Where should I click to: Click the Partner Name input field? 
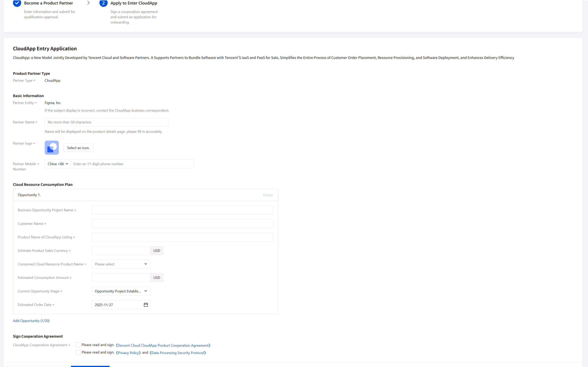(x=106, y=122)
